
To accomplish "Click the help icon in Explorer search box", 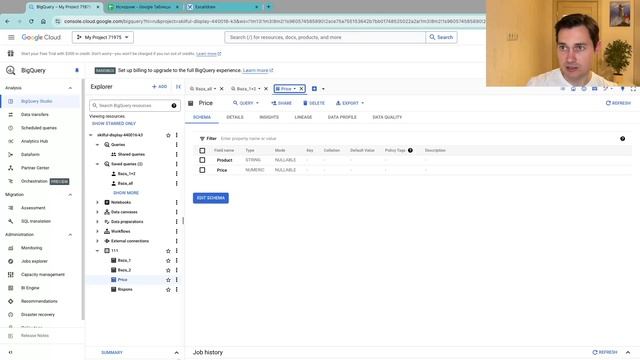I will click(174, 106).
